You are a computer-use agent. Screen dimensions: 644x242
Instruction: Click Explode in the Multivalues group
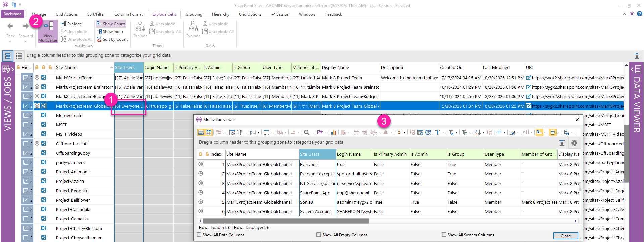(x=71, y=24)
